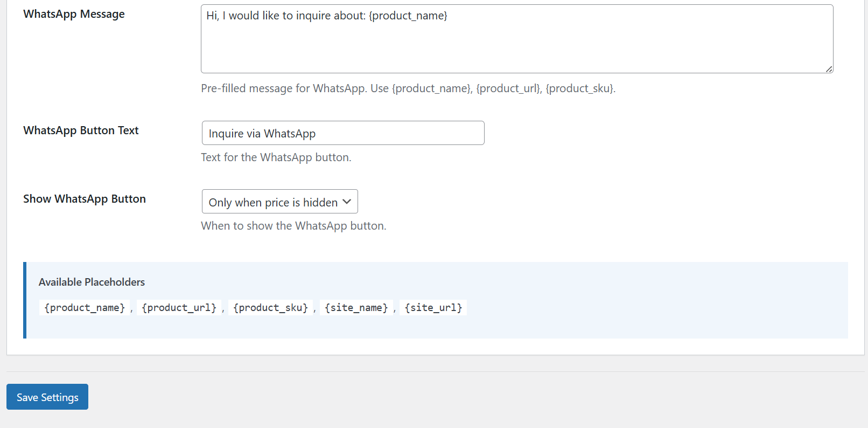Screen dimensions: 868x428
Task: Copy the {product_name} placeholder
Action: (84, 307)
